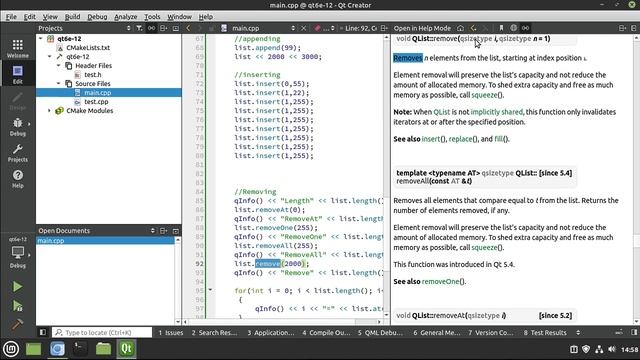This screenshot has height=360, width=640.
Task: Go back in help history
Action: [473, 28]
